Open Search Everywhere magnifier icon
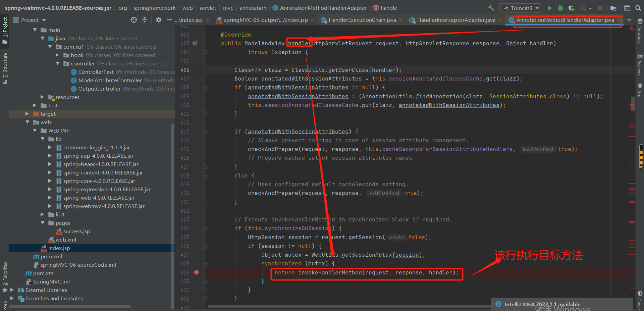Image resolution: width=644 pixels, height=311 pixels. coord(638,8)
